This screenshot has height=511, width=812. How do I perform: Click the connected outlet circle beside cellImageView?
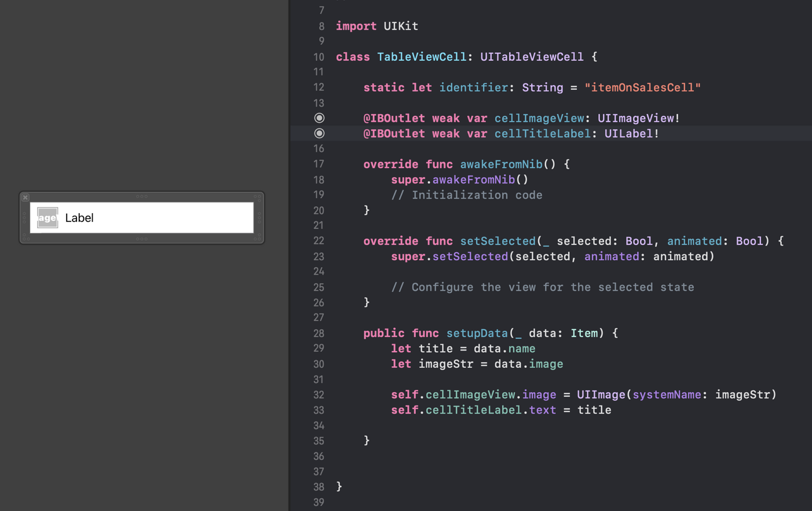point(319,118)
